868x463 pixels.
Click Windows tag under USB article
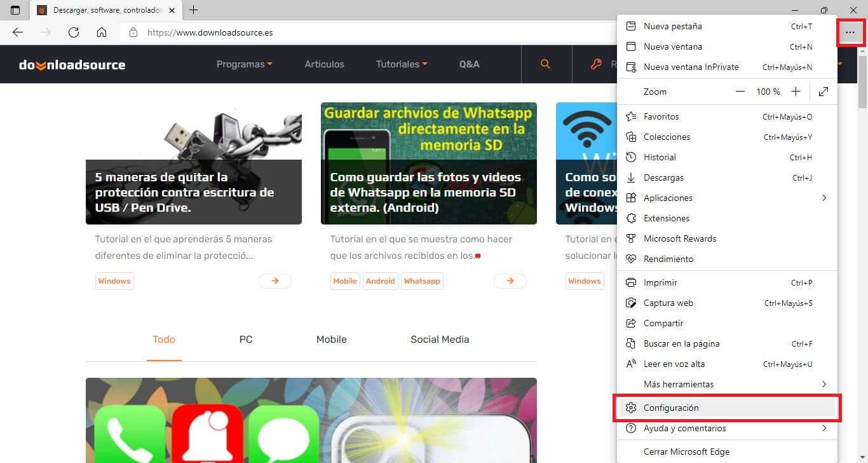pos(114,281)
